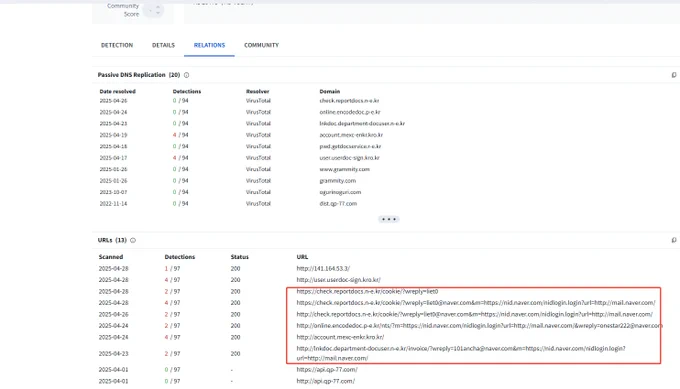Click the copy icon in Passive DNS Replication header

(x=674, y=75)
